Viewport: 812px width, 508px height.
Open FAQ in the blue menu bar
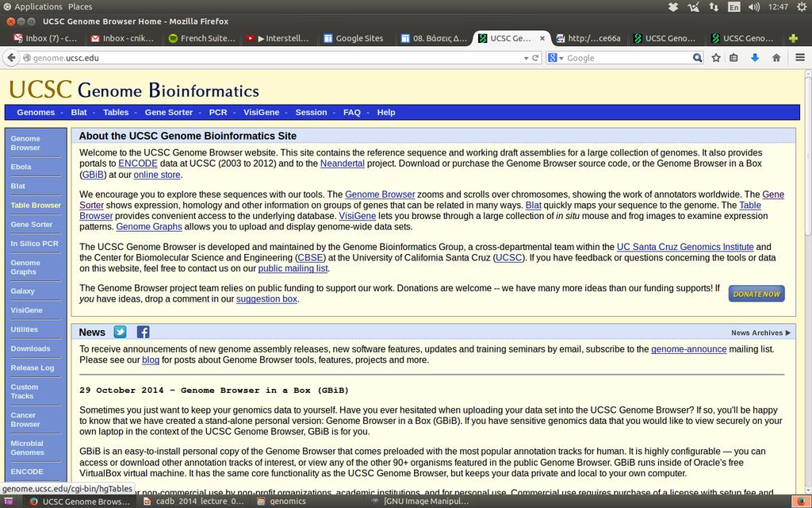(x=351, y=112)
